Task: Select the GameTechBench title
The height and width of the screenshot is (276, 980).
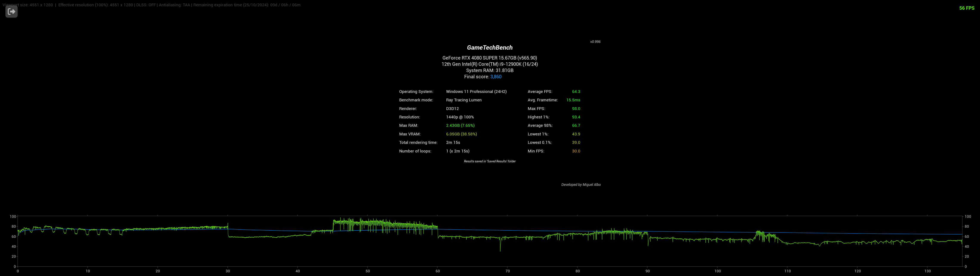Action: click(490, 48)
